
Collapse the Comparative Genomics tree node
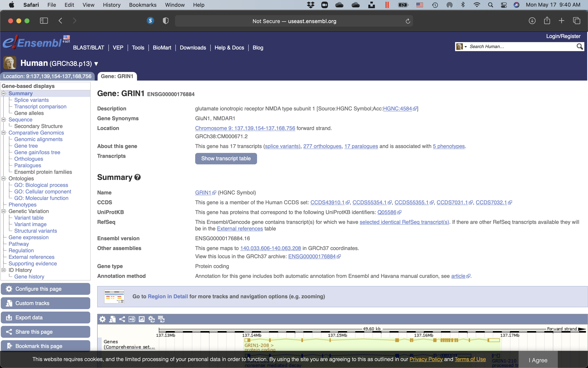click(4, 133)
